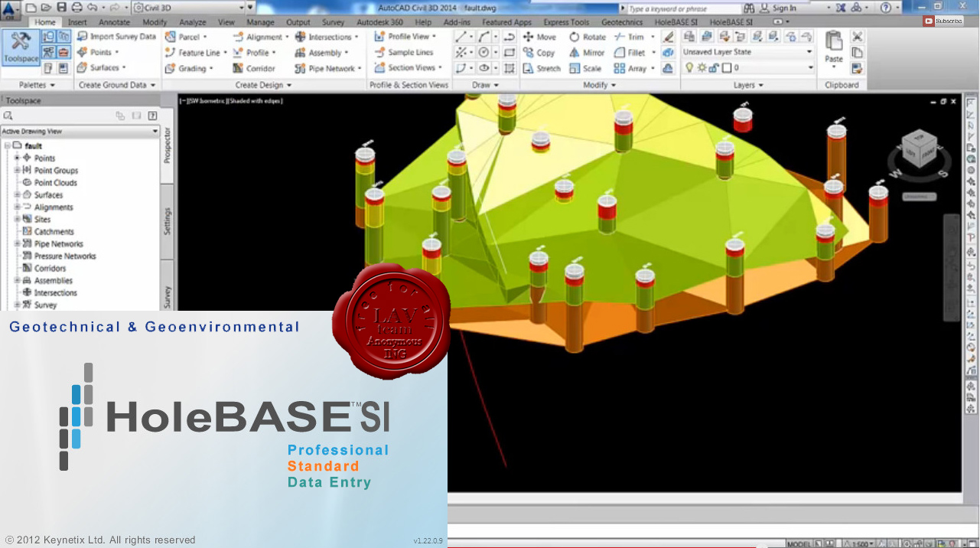
Task: Click the 1:500 annotation scale in status bar
Action: point(860,543)
